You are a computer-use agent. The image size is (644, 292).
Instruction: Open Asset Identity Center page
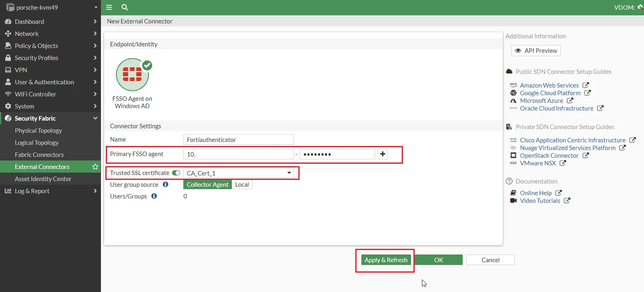pyautogui.click(x=43, y=179)
